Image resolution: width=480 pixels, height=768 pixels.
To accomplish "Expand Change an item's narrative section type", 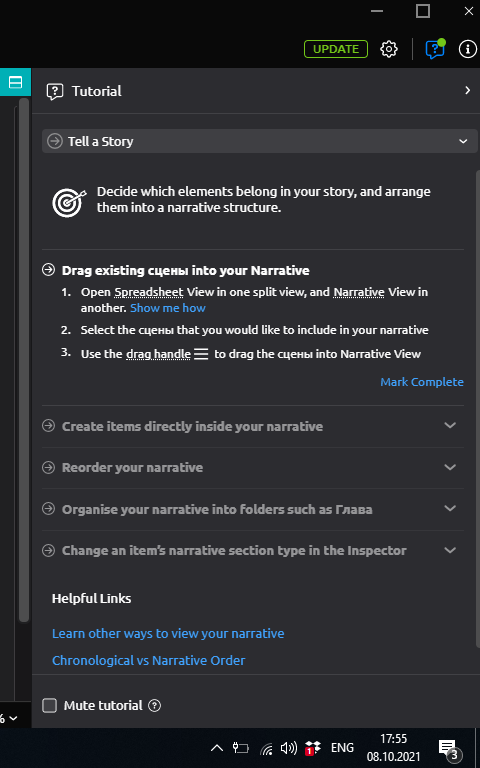I will coord(253,551).
